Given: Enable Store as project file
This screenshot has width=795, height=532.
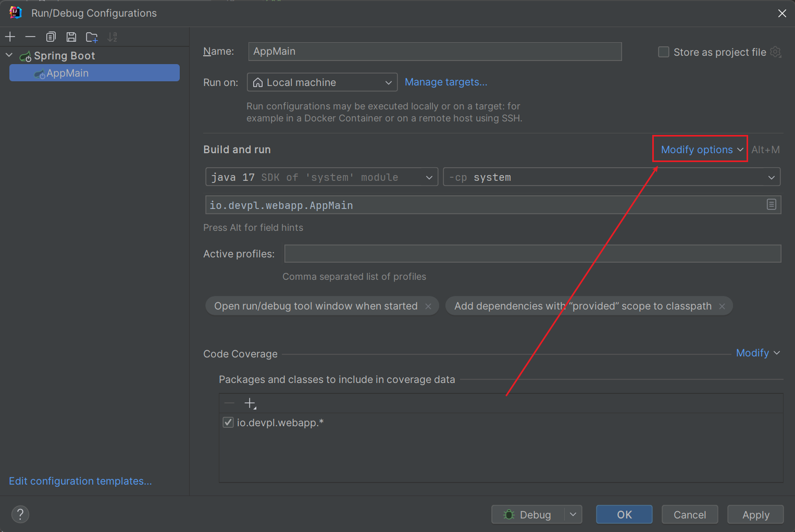Looking at the screenshot, I should pos(663,52).
